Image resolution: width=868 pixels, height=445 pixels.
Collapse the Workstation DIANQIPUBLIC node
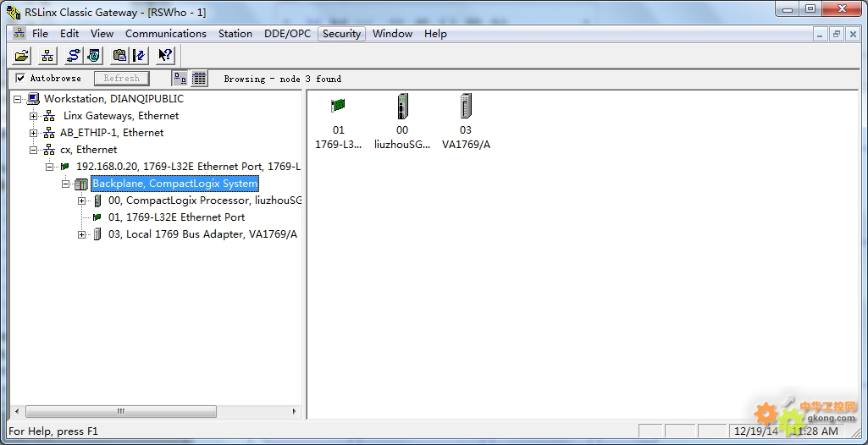tap(18, 100)
